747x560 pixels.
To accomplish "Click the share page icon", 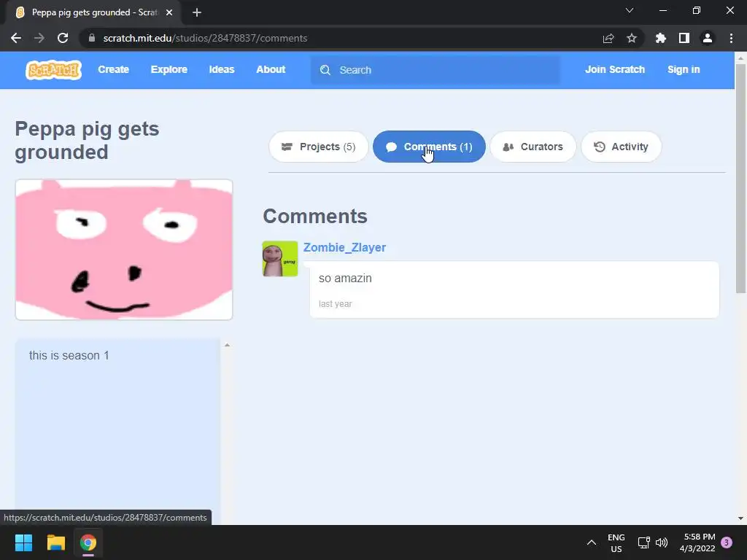I will [608, 38].
